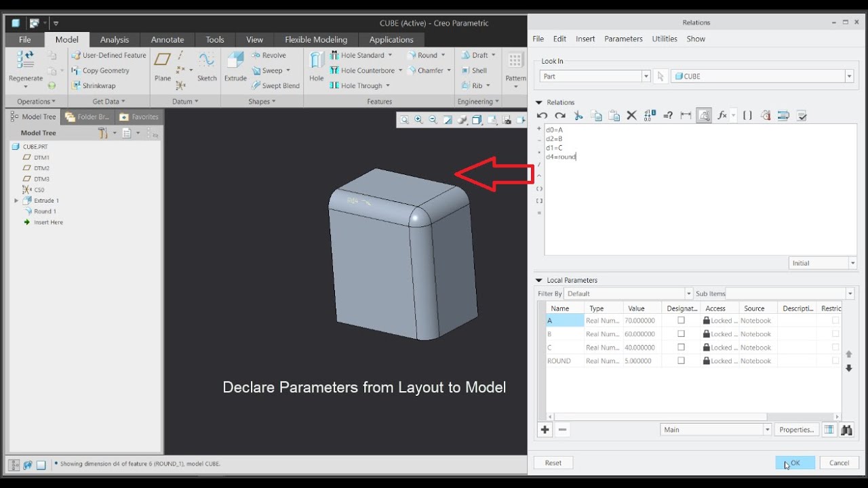The height and width of the screenshot is (488, 868).
Task: Click the Cut scissors icon in Relations toolbar
Action: tap(578, 116)
